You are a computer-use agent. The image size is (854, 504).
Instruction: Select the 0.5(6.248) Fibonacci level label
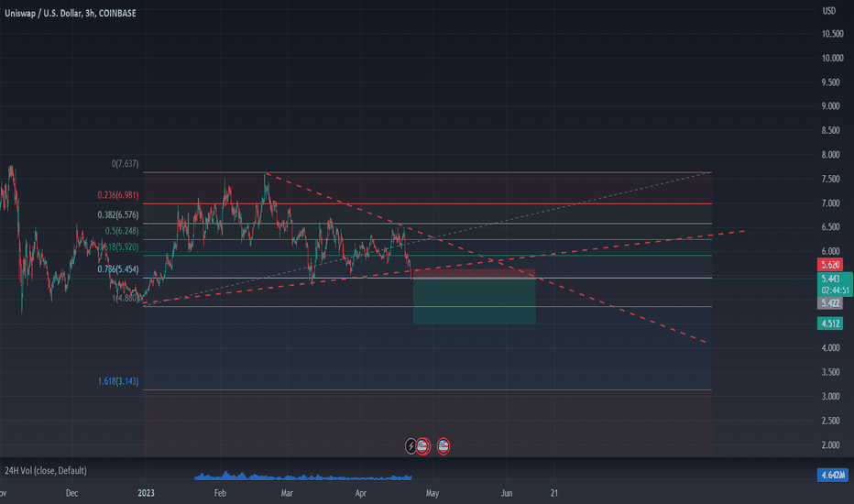tap(122, 231)
